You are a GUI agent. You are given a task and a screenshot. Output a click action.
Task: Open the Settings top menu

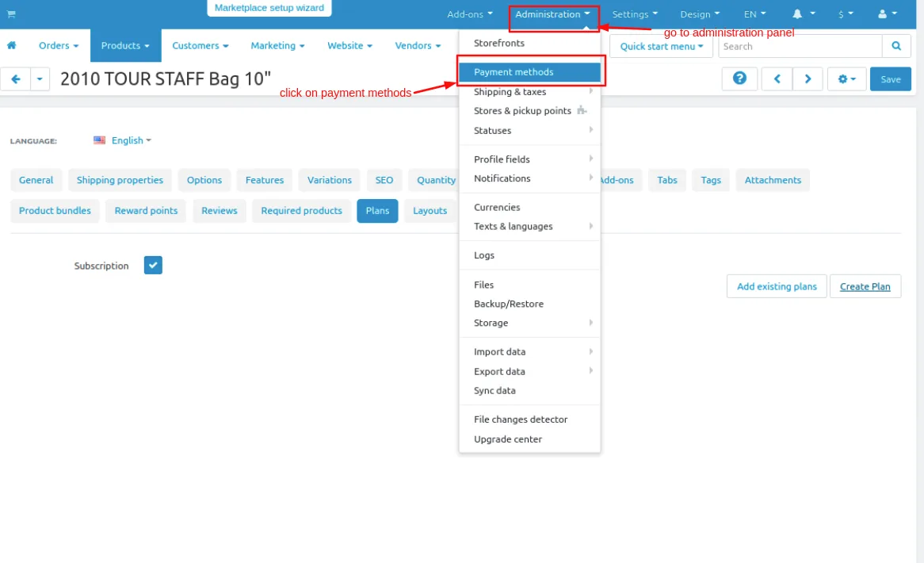point(635,14)
